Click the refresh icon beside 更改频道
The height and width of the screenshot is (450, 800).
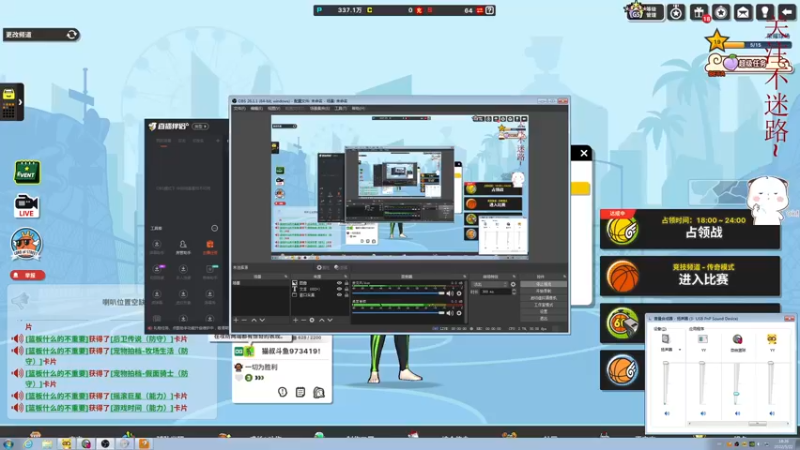(72, 34)
